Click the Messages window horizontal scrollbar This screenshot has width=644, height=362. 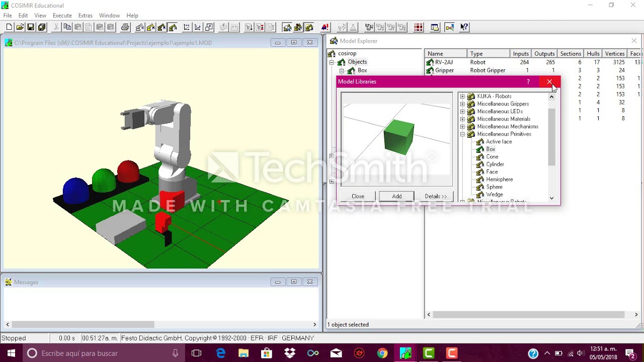pos(161,325)
